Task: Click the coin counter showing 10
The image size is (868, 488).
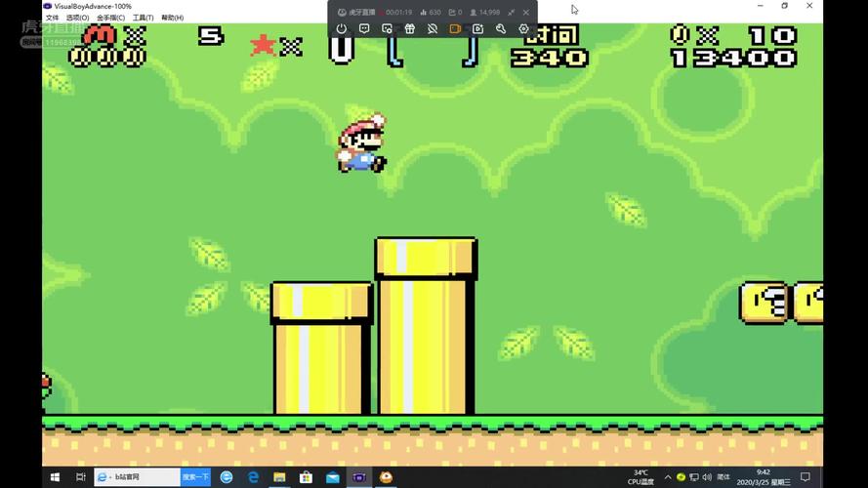Action: (x=734, y=36)
